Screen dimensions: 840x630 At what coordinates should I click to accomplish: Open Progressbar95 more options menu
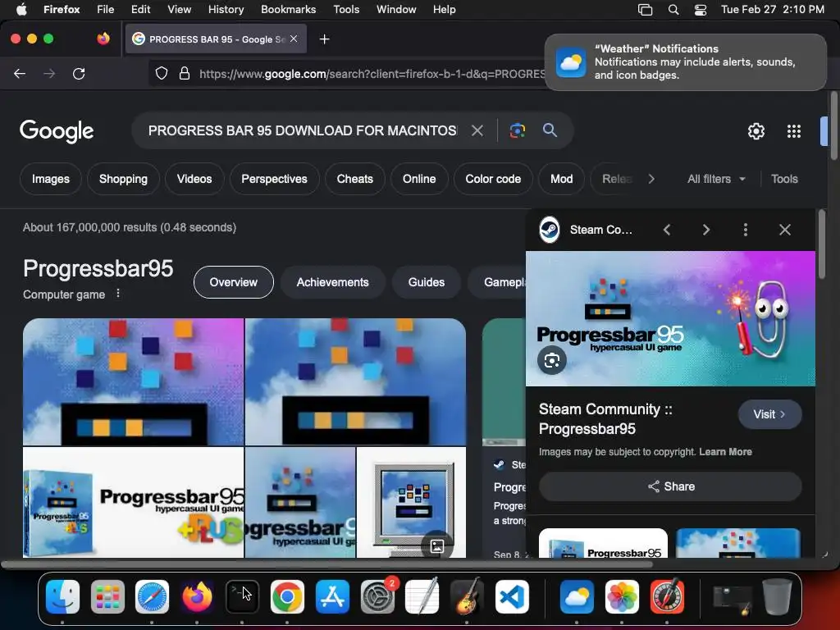pos(118,294)
